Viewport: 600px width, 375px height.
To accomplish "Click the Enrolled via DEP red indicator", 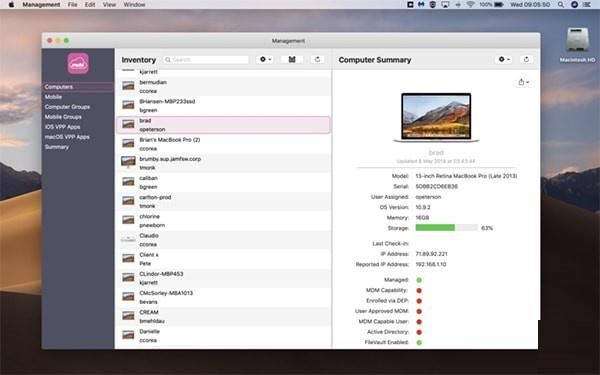I will point(419,301).
